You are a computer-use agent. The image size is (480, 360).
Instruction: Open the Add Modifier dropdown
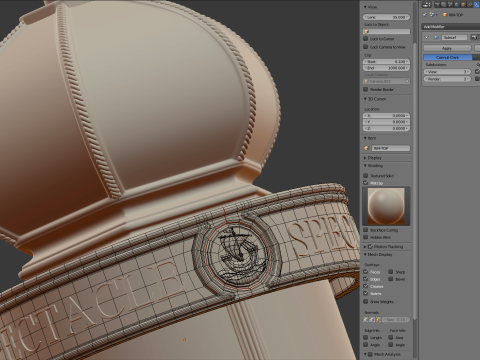(451, 27)
